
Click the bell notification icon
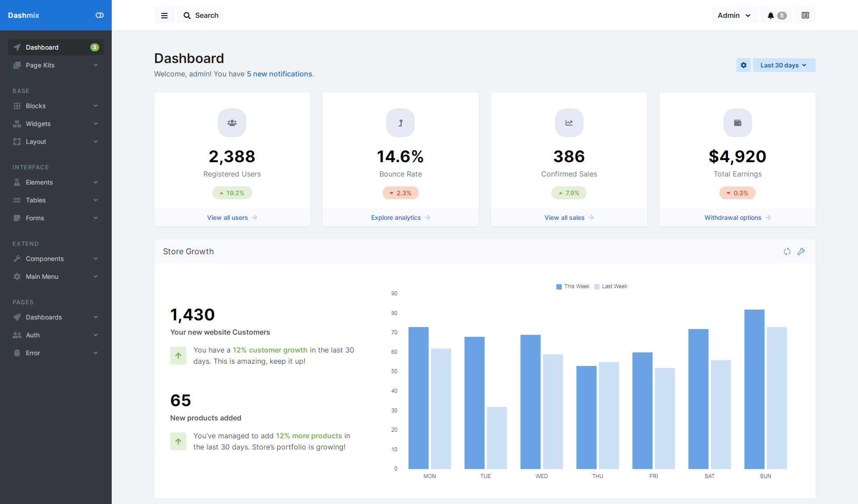point(770,16)
